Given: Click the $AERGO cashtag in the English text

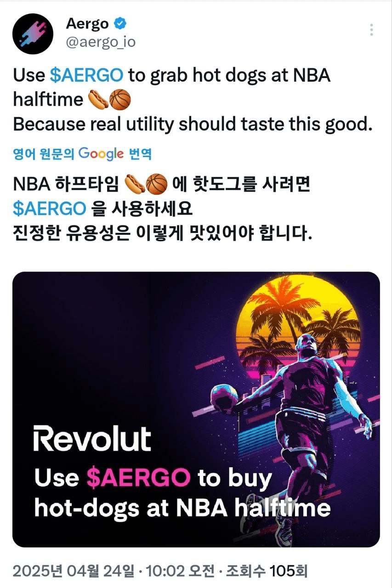Looking at the screenshot, I should point(86,75).
